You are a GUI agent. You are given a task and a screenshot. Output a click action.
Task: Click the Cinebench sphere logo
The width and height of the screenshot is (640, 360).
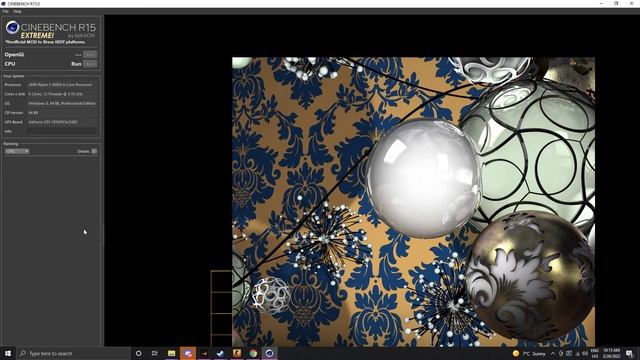(12, 27)
